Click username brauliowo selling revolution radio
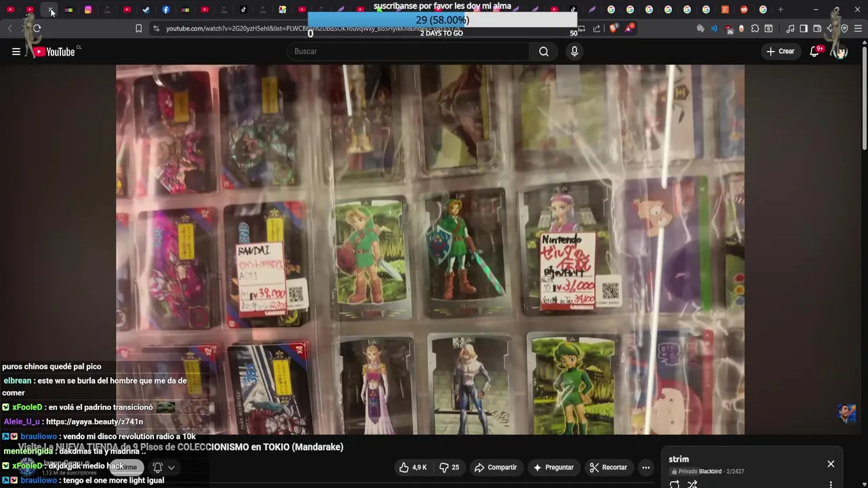868x488 pixels. [x=39, y=437]
